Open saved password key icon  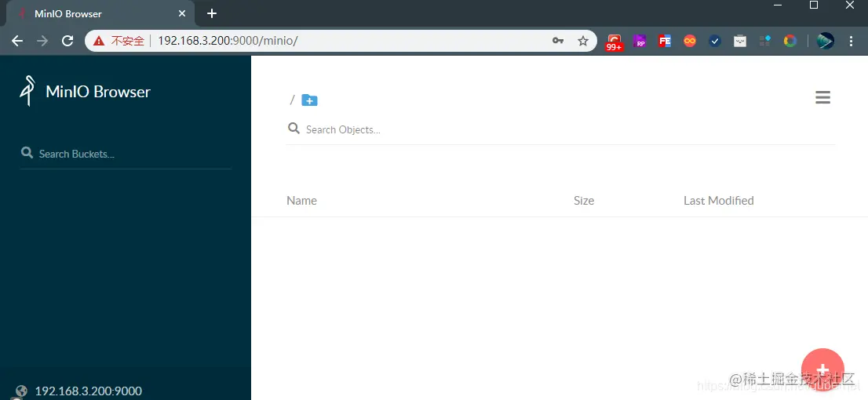click(558, 41)
